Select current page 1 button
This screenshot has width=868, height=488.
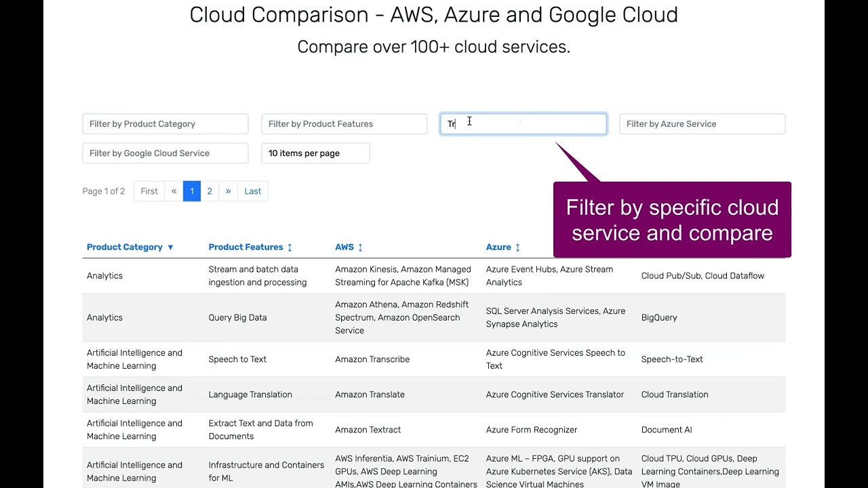tap(192, 191)
